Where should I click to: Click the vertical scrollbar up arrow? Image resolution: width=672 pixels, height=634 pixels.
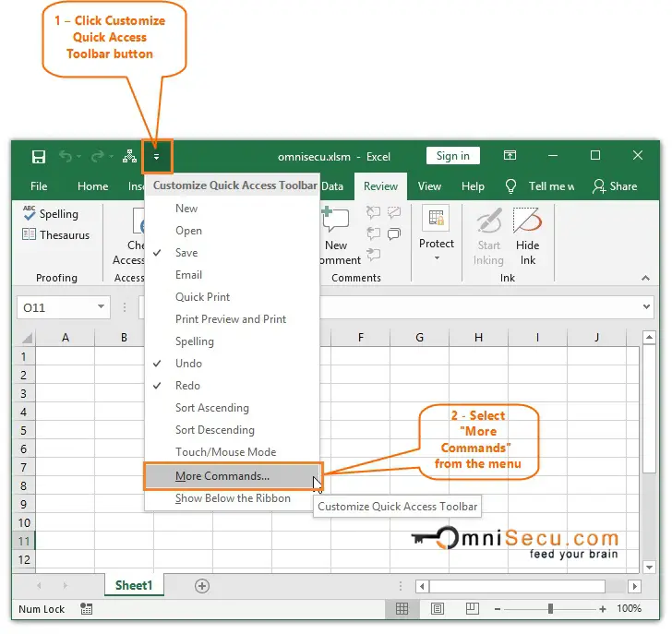coord(649,338)
